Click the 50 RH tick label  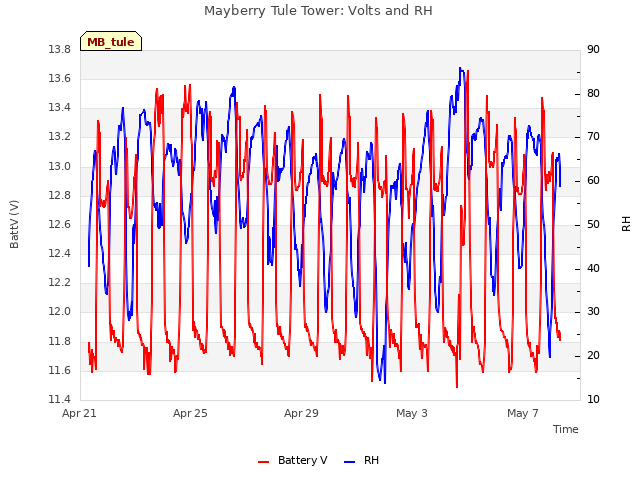(593, 224)
